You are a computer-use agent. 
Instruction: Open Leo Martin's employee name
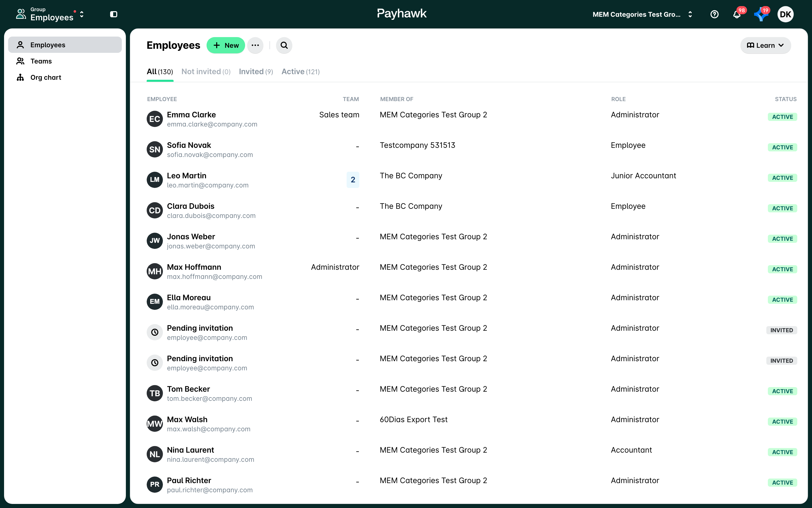pos(187,176)
